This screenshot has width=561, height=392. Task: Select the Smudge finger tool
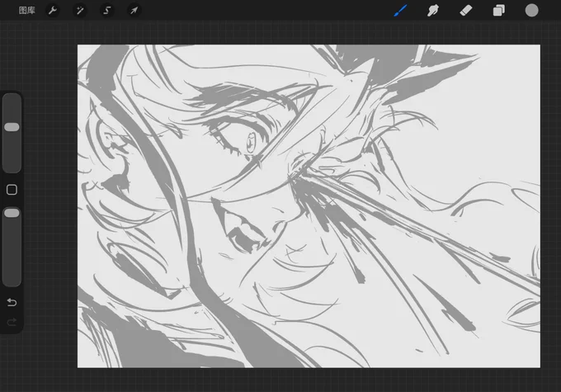433,11
